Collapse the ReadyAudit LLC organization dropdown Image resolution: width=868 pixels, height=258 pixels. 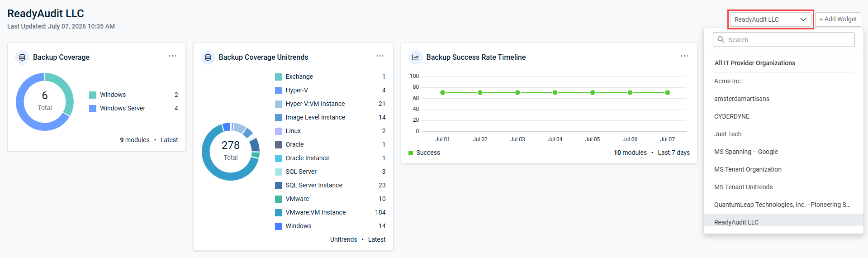(x=771, y=19)
